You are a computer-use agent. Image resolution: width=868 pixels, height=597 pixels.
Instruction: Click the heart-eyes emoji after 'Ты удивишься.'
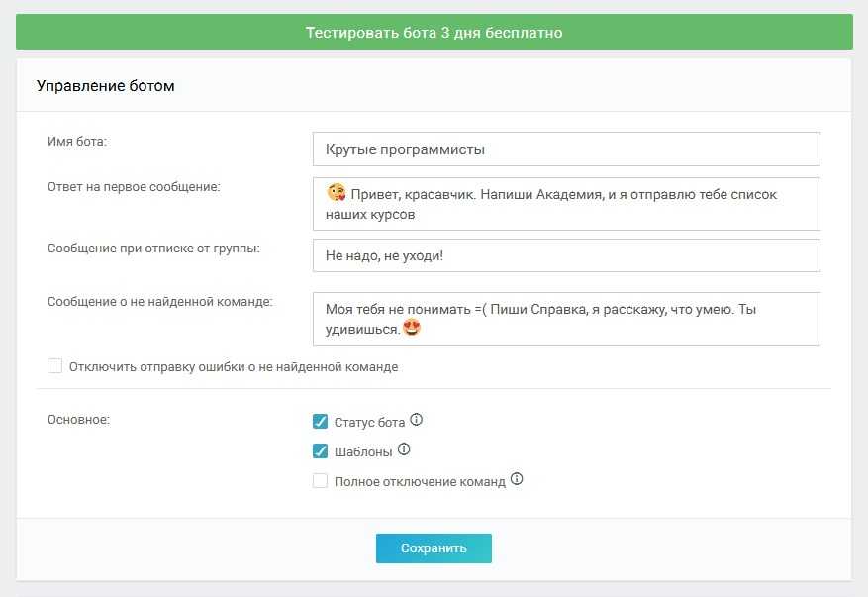[x=412, y=328]
